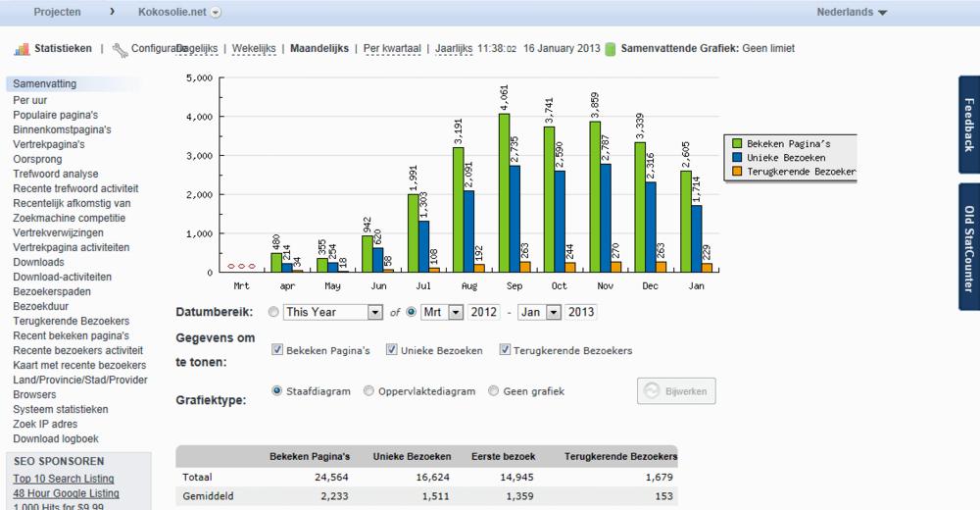Open the Top 10 Search Listing link
The image size is (980, 510).
click(x=63, y=479)
